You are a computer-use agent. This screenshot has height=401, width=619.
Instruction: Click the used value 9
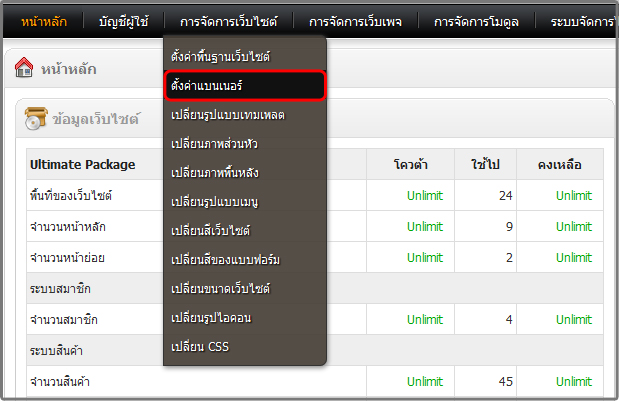pyautogui.click(x=509, y=227)
